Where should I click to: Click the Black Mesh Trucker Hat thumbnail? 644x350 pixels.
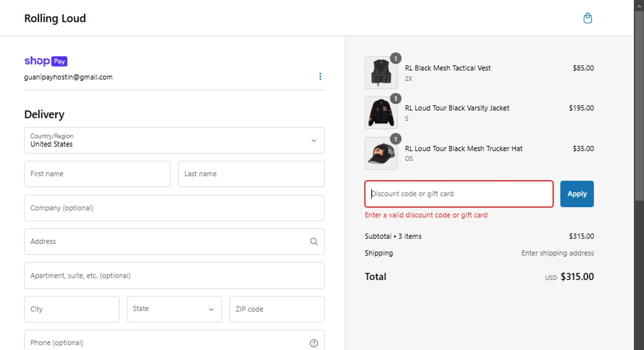[381, 153]
